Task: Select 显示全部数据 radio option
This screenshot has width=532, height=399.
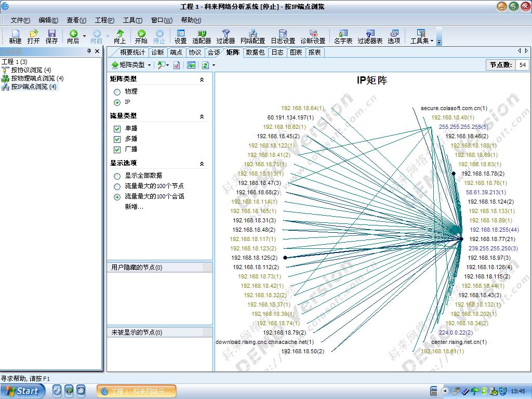Action: (x=117, y=176)
